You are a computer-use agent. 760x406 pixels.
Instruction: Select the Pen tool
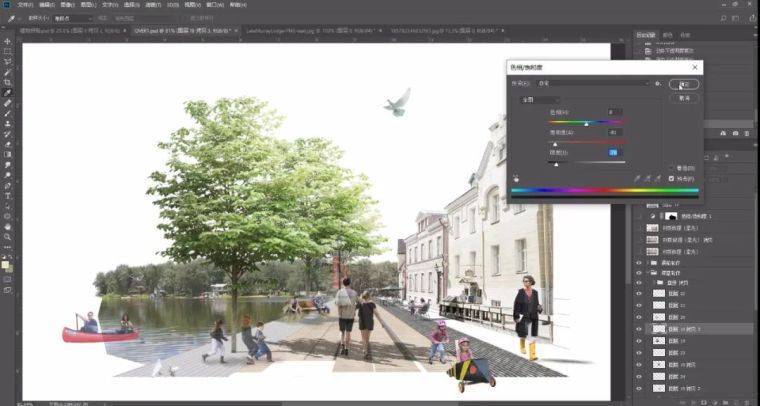[x=7, y=186]
